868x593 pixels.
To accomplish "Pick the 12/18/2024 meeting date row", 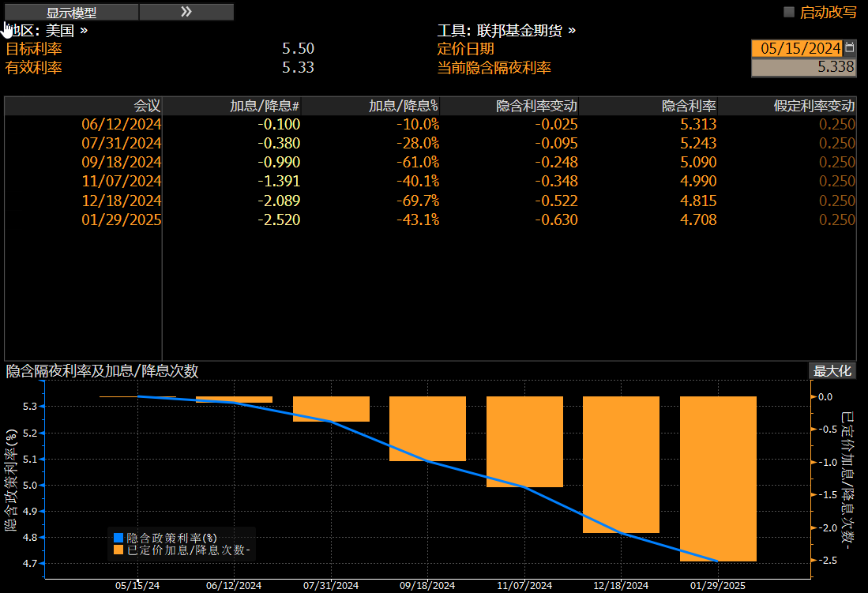I will (x=122, y=201).
